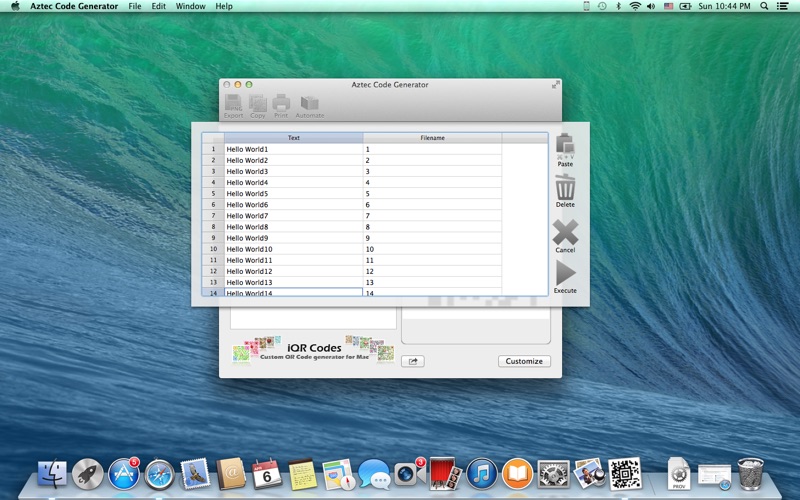The height and width of the screenshot is (500, 800).
Task: Click the Bluetooth status icon
Action: point(618,6)
